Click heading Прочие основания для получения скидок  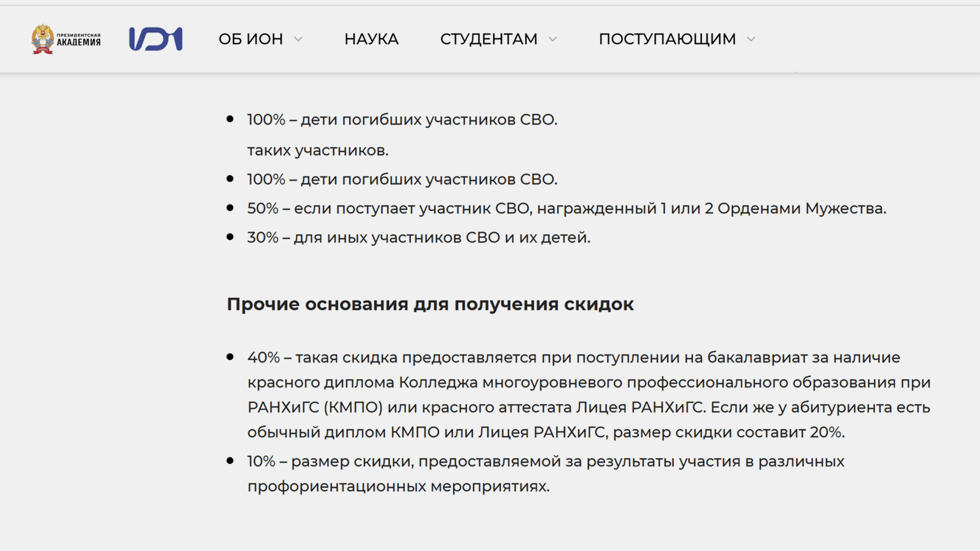tap(430, 304)
